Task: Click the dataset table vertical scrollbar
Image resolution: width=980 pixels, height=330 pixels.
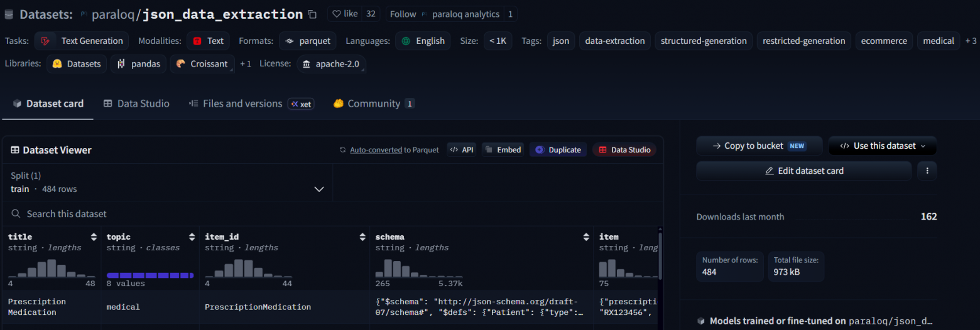Action: click(660, 256)
